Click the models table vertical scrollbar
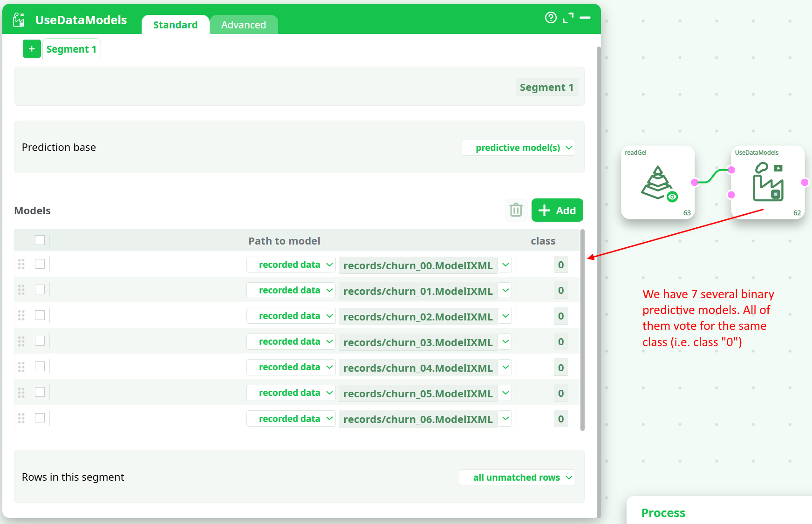 582,330
